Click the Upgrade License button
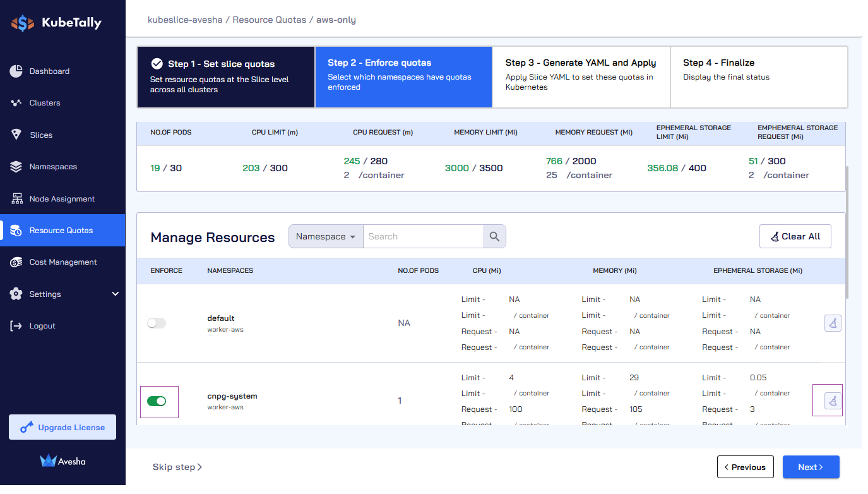The height and width of the screenshot is (494, 868). pyautogui.click(x=62, y=428)
